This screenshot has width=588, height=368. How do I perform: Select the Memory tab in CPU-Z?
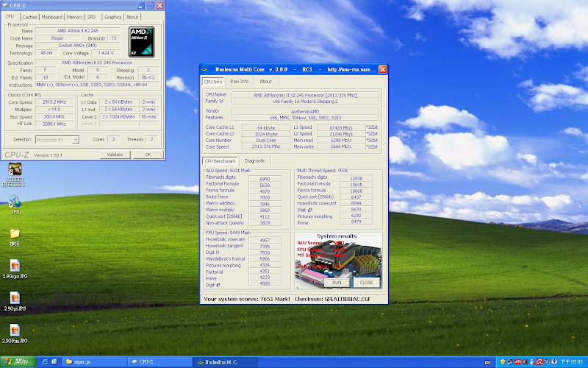click(75, 17)
